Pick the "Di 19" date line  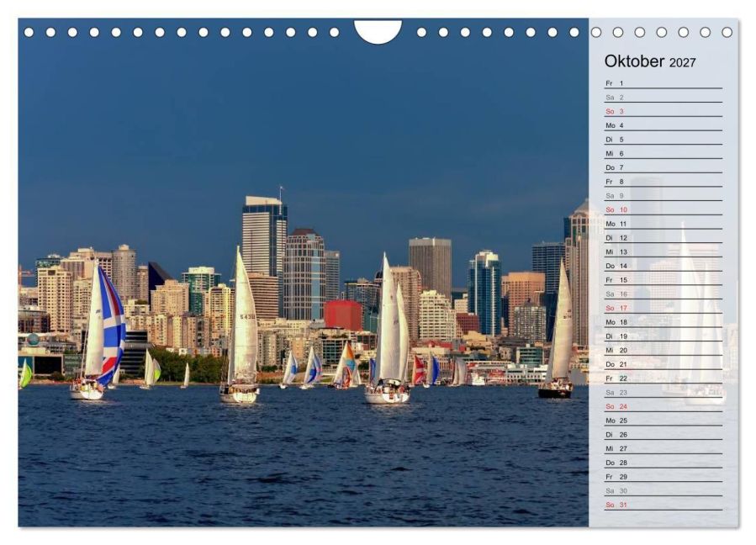click(663, 336)
